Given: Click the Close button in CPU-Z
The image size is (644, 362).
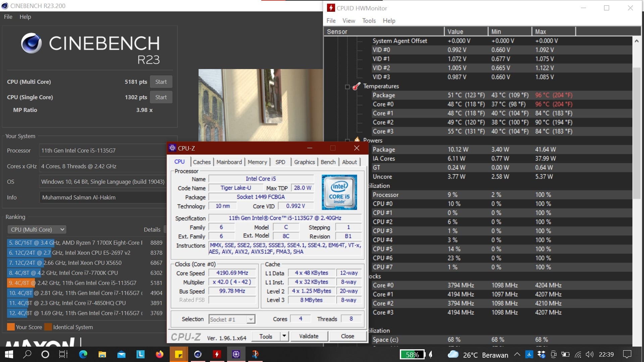Looking at the screenshot, I should click(347, 336).
